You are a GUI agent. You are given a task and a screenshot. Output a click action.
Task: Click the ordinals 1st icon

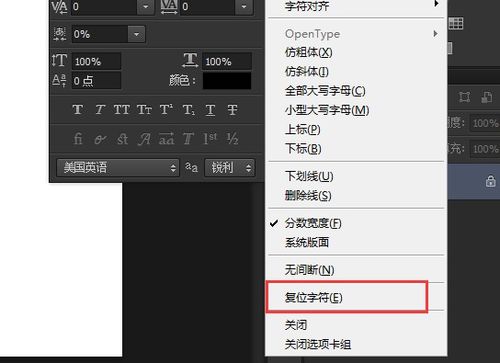coord(210,138)
